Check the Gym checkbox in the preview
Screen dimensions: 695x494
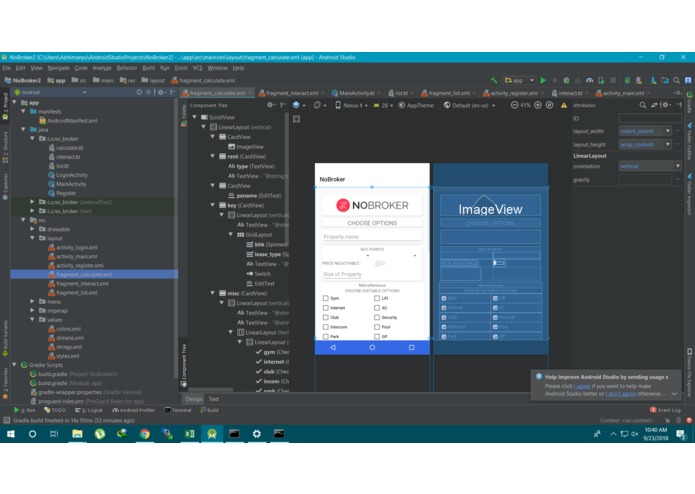(x=326, y=298)
